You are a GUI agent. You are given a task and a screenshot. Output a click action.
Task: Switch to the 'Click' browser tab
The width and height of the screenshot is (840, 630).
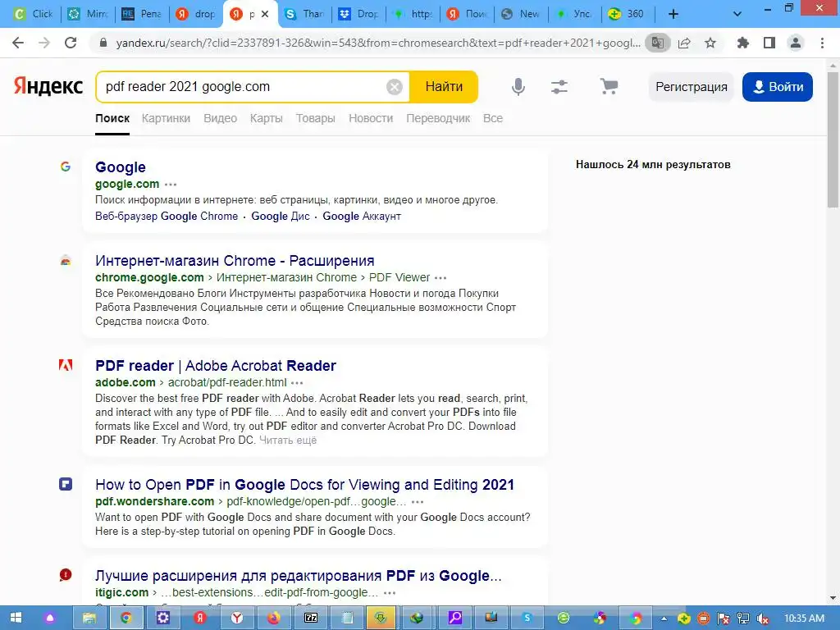pos(34,14)
